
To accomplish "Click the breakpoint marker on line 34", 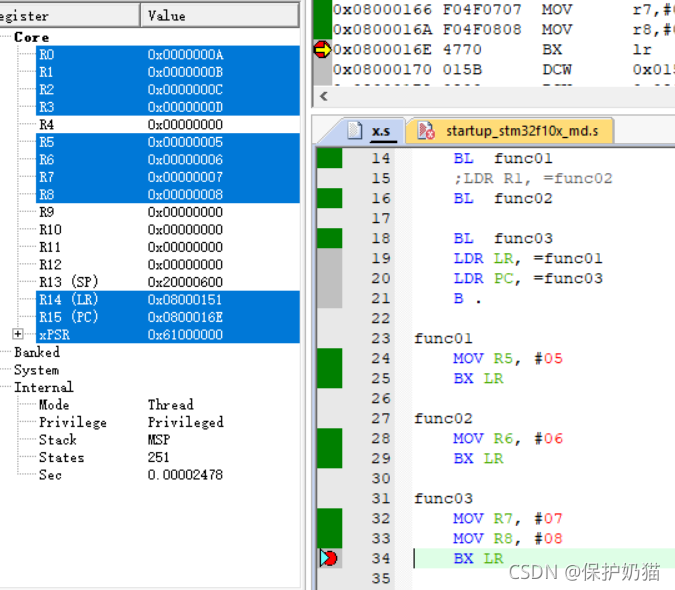I will click(329, 558).
